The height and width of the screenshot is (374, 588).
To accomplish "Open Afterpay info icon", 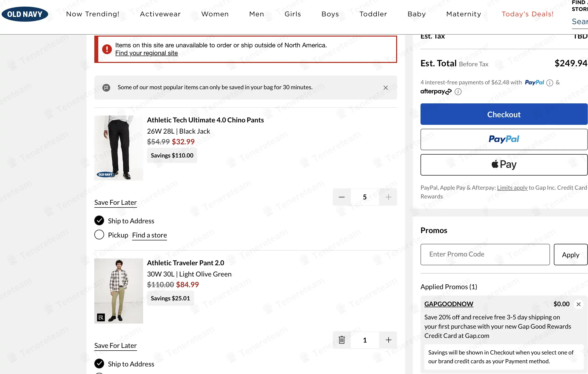I will point(458,92).
